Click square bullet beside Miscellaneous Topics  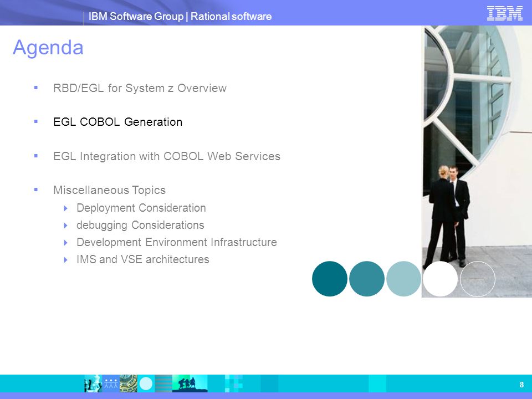36,190
